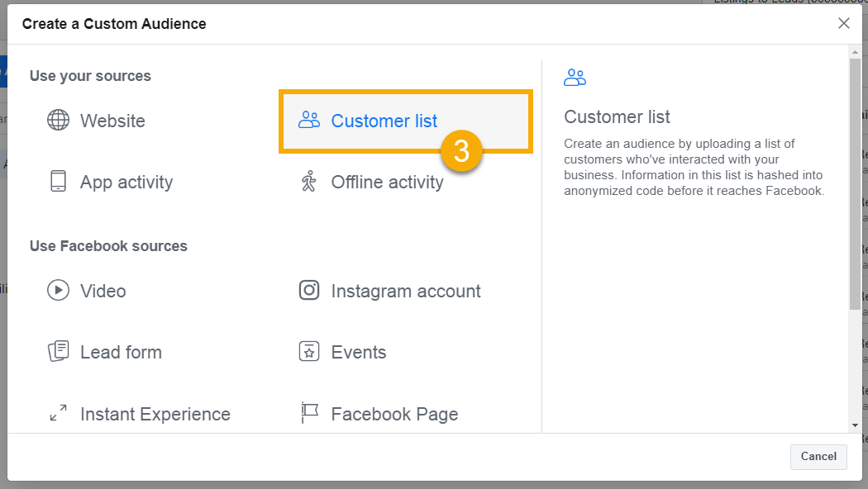Select the App activity option
868x489 pixels.
[x=126, y=182]
